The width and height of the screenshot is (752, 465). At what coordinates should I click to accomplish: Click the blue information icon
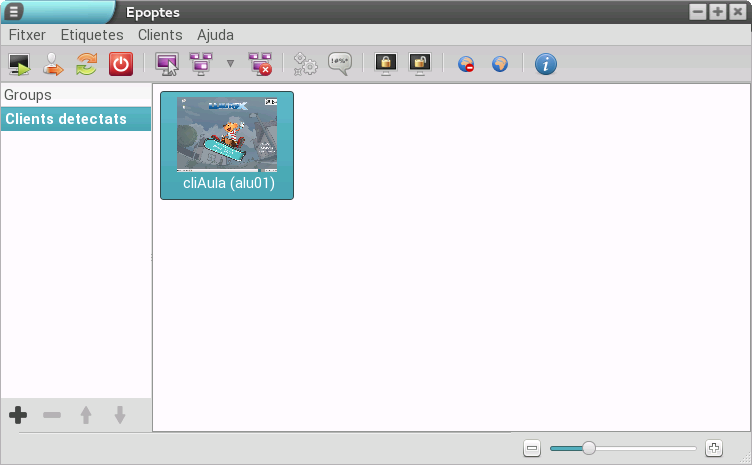click(545, 64)
